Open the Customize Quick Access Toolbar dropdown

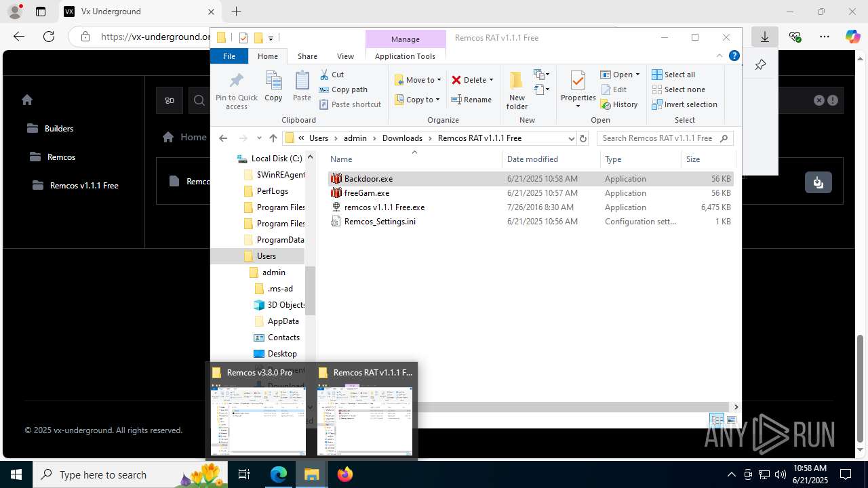[x=271, y=38]
